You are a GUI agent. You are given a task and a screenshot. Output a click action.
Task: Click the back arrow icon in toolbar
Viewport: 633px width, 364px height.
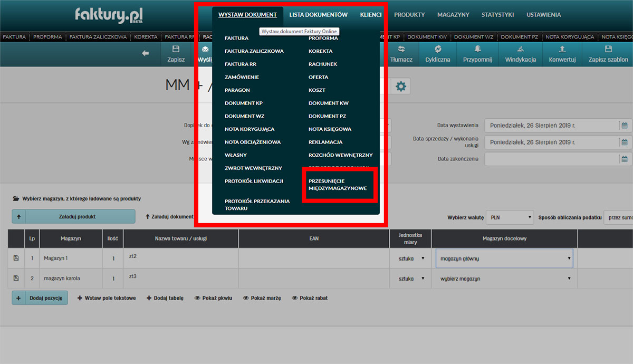(x=146, y=53)
